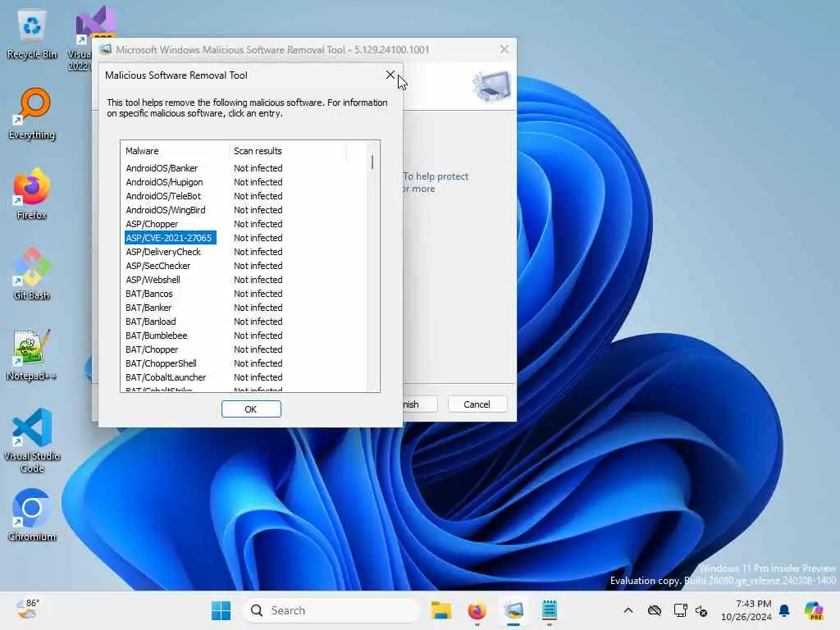Select BAT/Bumblebee entry
The height and width of the screenshot is (630, 840).
click(x=157, y=336)
